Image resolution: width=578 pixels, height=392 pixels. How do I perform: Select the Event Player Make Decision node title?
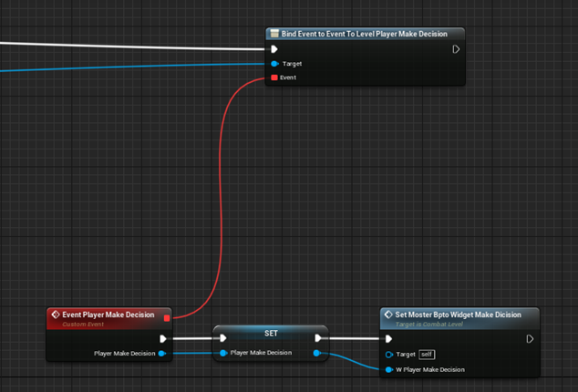(x=108, y=315)
